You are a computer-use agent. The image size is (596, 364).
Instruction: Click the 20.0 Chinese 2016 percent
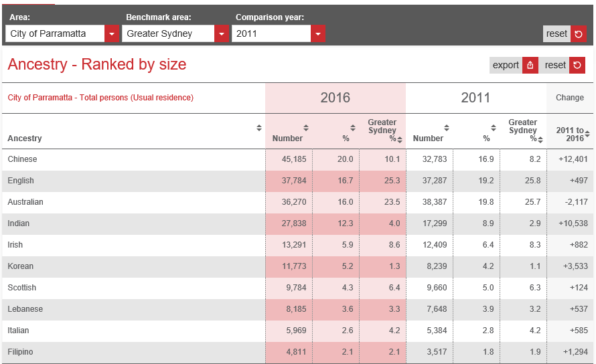[345, 159]
